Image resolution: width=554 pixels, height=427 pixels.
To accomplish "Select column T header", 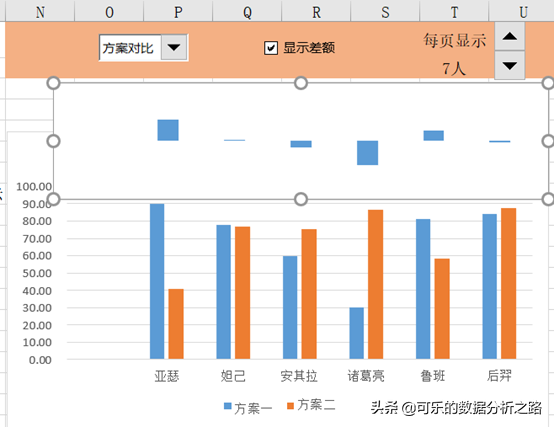I will [454, 12].
